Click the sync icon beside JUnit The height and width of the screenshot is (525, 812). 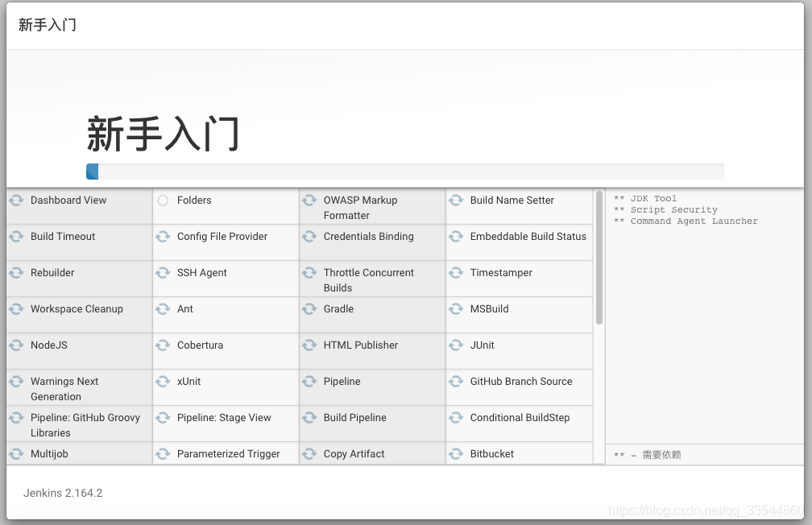coord(456,345)
